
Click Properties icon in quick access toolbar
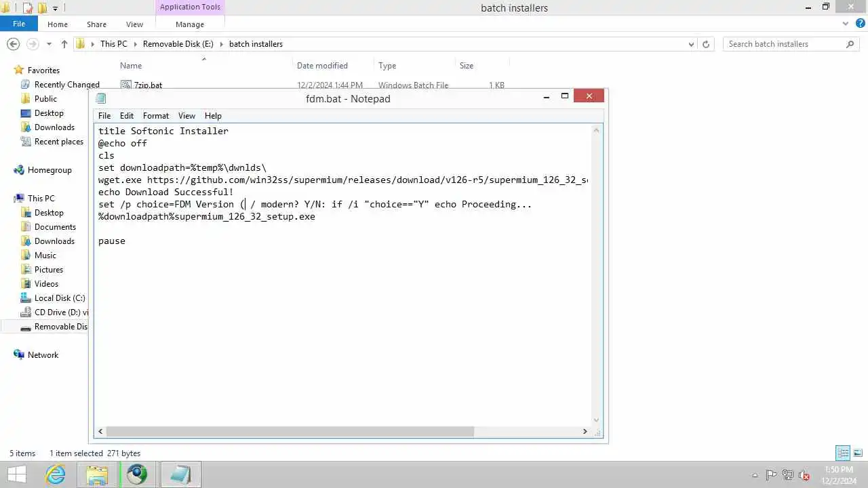(x=28, y=8)
